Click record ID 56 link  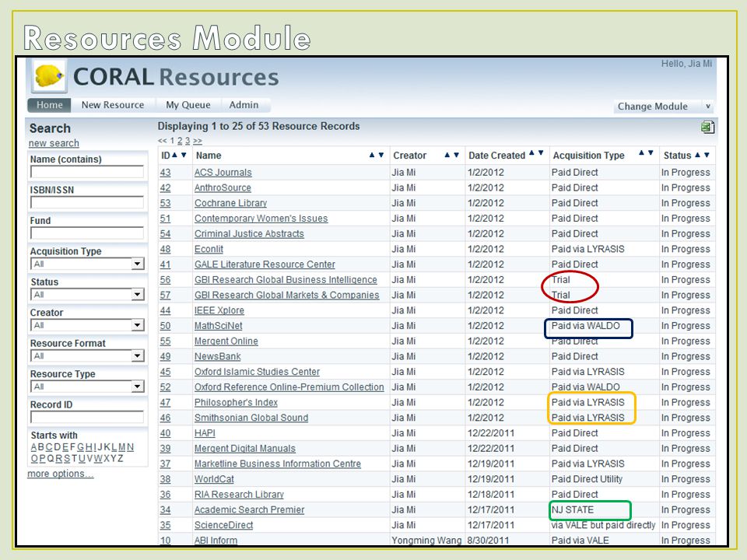tap(165, 279)
